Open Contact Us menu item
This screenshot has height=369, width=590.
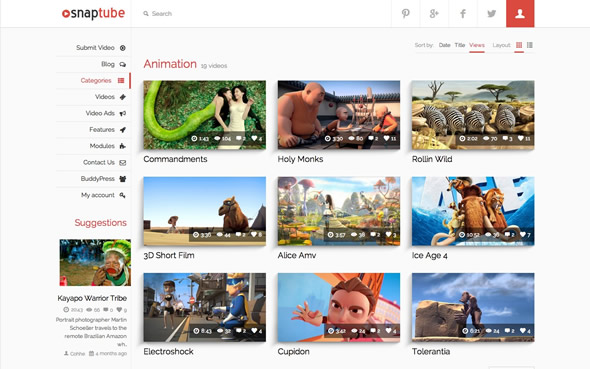tap(99, 162)
